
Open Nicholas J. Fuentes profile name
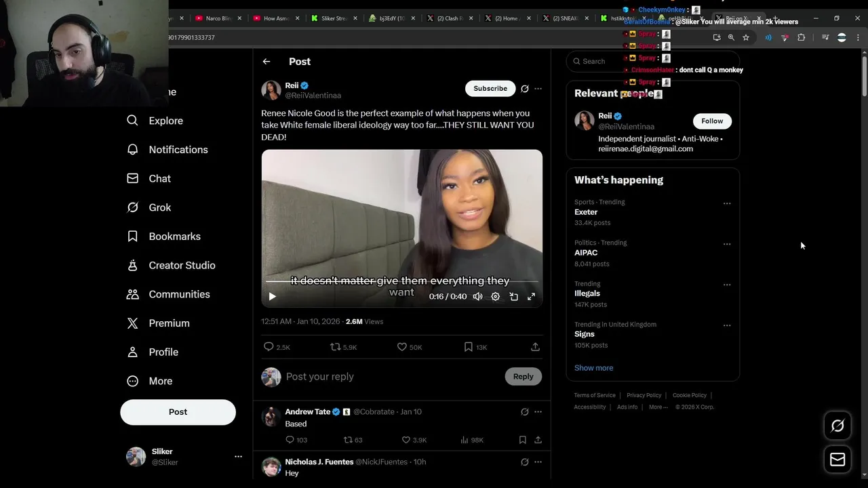[x=319, y=462]
